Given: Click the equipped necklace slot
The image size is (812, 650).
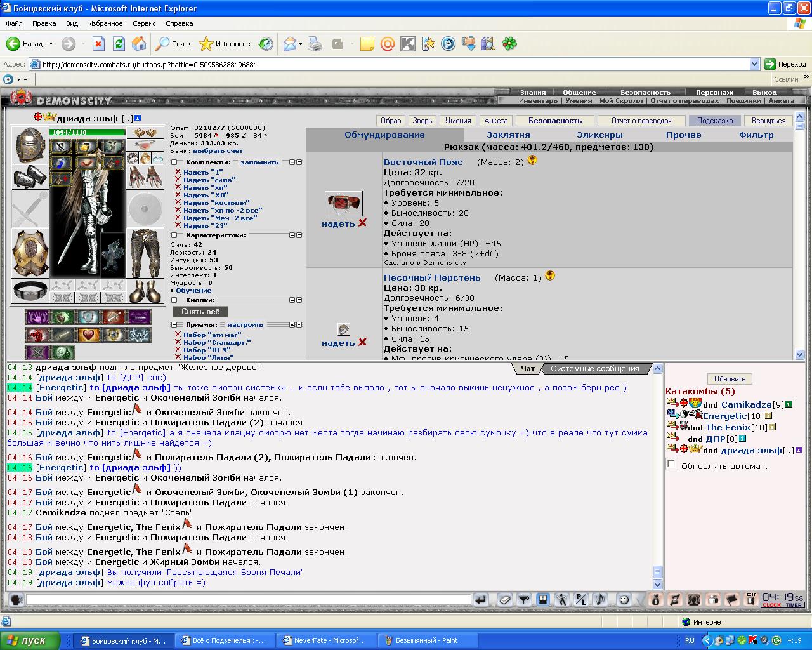Looking at the screenshot, I should (145, 145).
